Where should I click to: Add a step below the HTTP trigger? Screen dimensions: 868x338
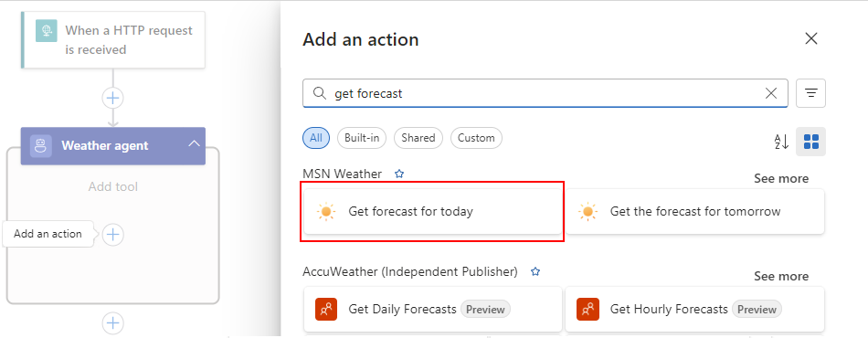(x=113, y=99)
